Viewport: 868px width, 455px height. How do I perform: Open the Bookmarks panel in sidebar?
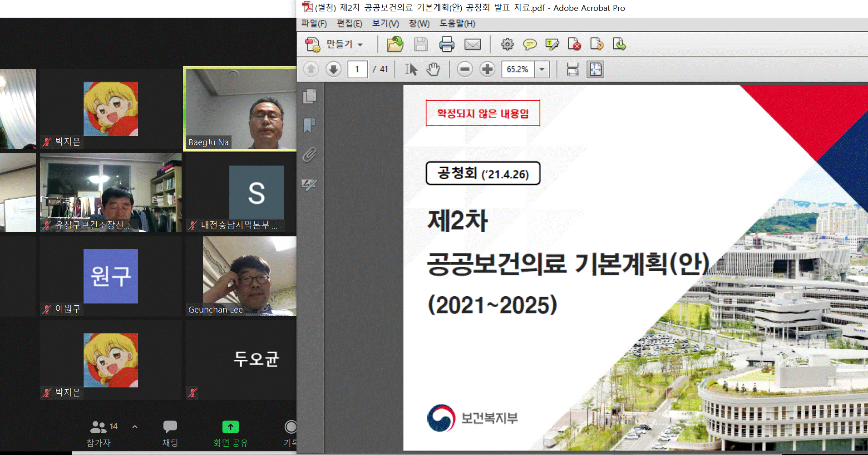coord(310,125)
